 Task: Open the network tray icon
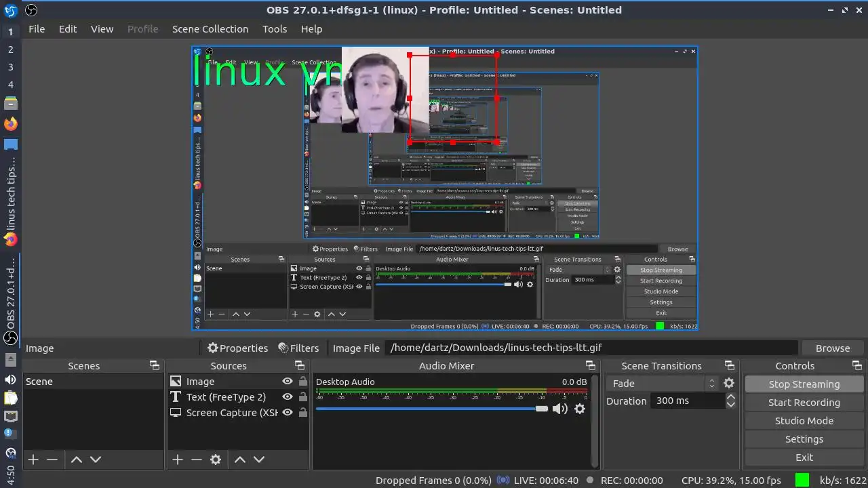click(x=10, y=415)
